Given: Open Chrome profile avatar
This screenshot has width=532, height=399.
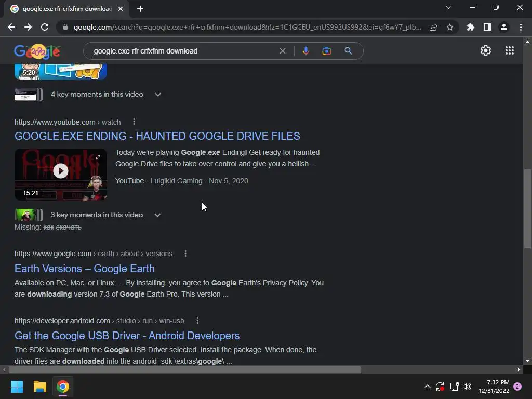Looking at the screenshot, I should coord(504,27).
